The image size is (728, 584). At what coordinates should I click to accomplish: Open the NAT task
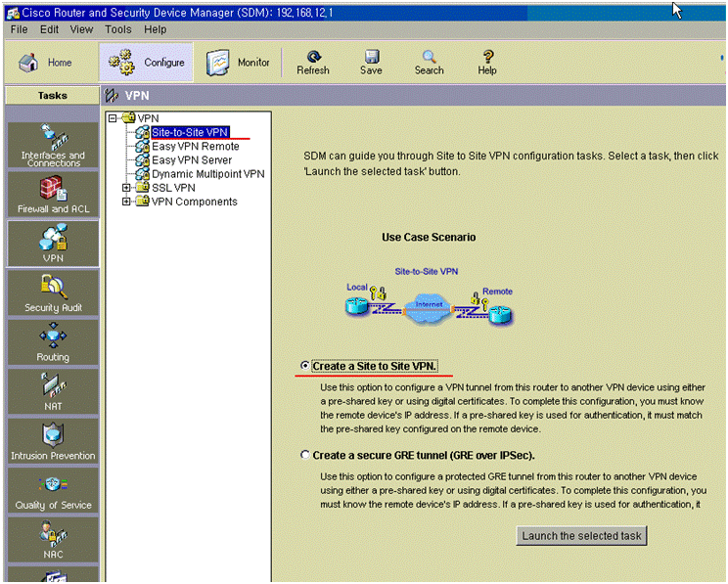pos(53,392)
